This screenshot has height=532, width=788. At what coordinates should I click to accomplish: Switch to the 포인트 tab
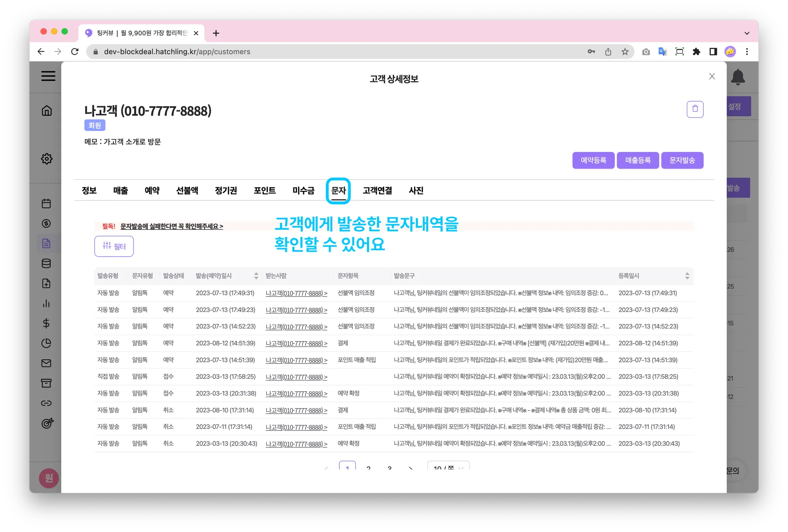click(264, 190)
